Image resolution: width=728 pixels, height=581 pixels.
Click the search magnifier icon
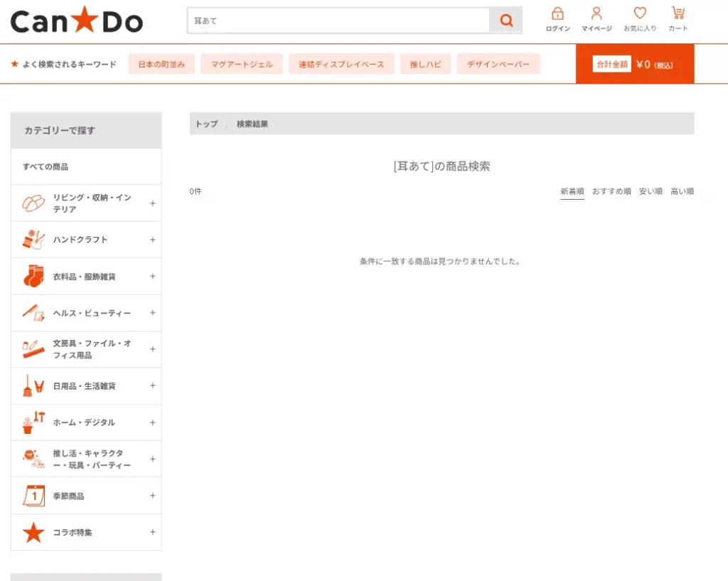coord(505,21)
